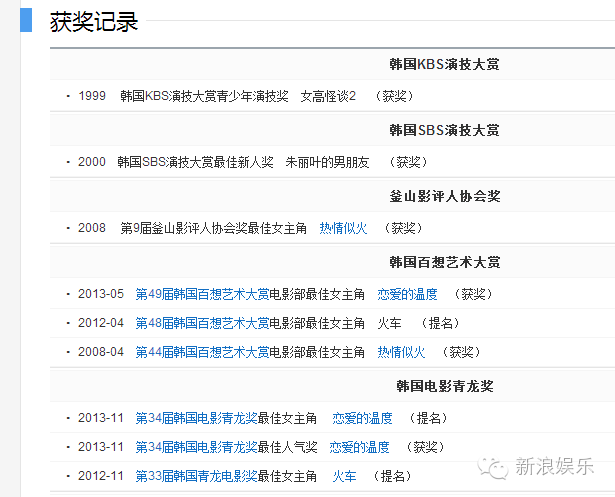Image resolution: width=615 pixels, height=497 pixels.
Task: Select （获奖） in 1999 row
Action: click(394, 96)
